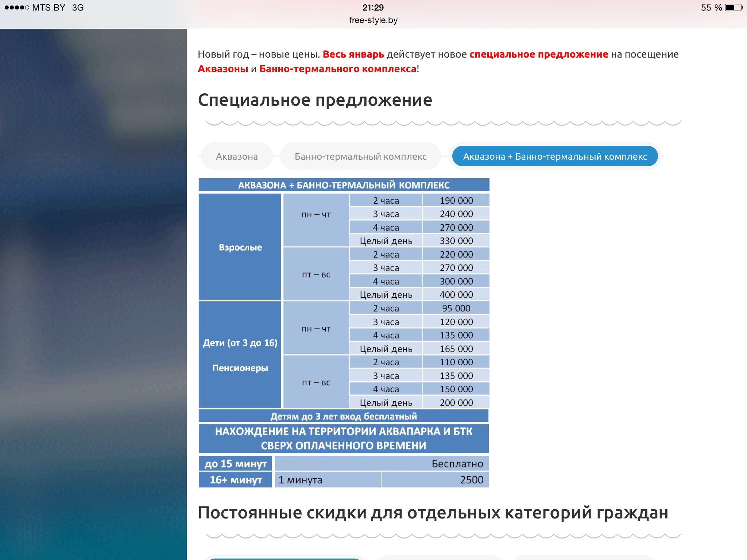Viewport: 747px width, 560px height.
Task: Open the Аквазона tab
Action: tap(237, 156)
